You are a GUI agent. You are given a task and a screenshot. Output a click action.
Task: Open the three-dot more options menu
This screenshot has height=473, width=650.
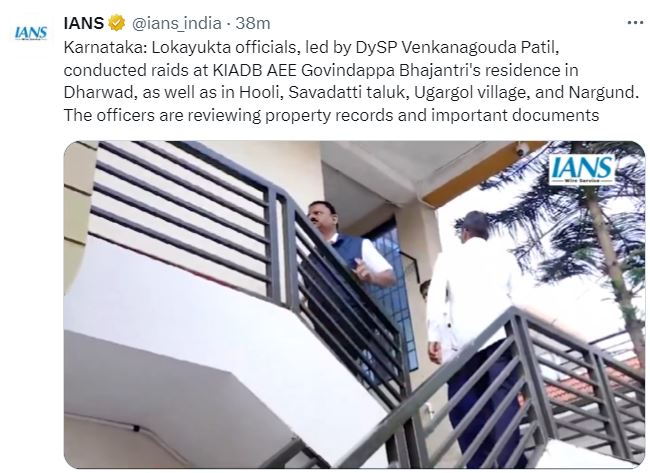[635, 23]
